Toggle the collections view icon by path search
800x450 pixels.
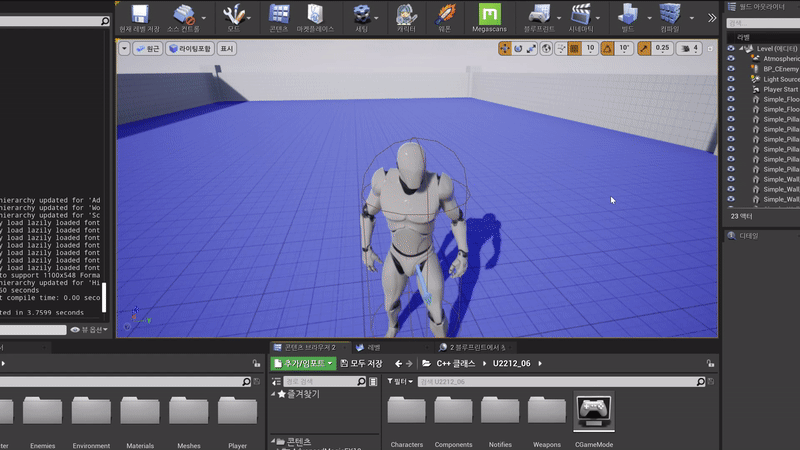tap(373, 382)
